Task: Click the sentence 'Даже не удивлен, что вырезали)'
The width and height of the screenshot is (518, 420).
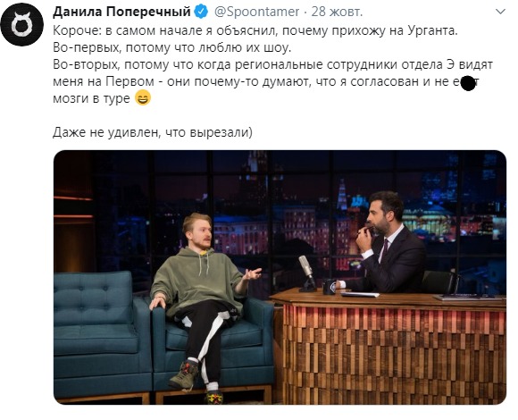Action: [153, 132]
